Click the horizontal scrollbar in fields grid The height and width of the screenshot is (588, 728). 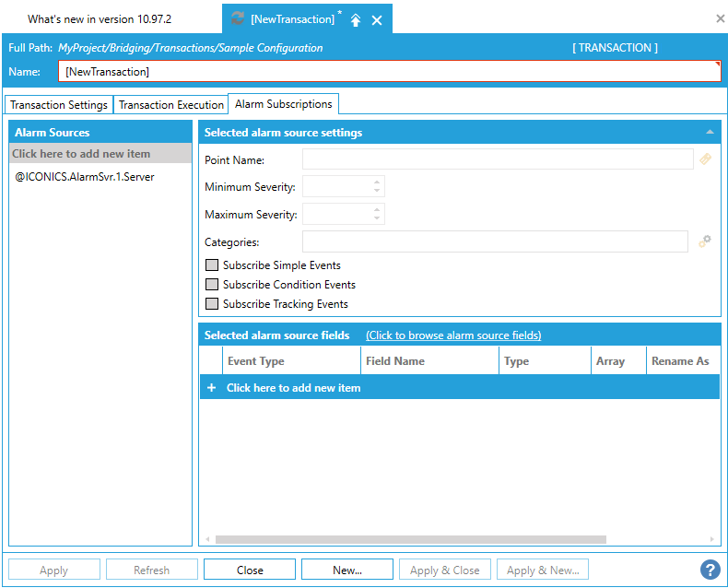click(410, 539)
